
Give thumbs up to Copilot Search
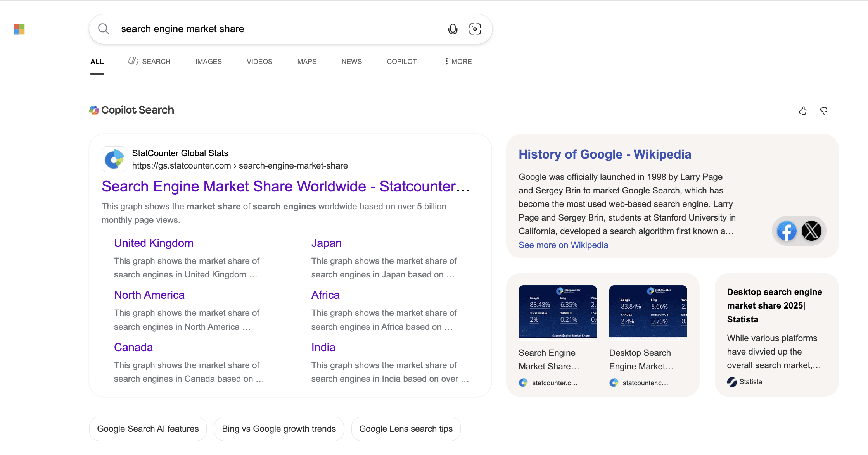[802, 111]
